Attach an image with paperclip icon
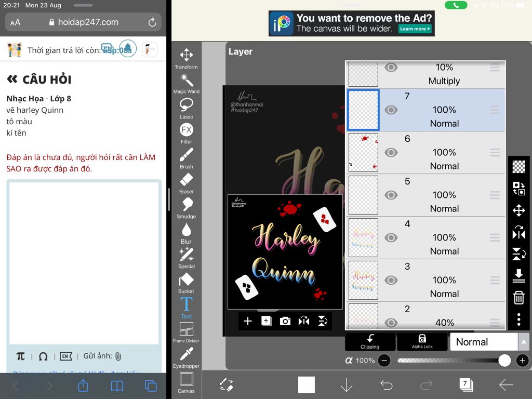Viewport: 532px width, 399px height. tap(118, 356)
